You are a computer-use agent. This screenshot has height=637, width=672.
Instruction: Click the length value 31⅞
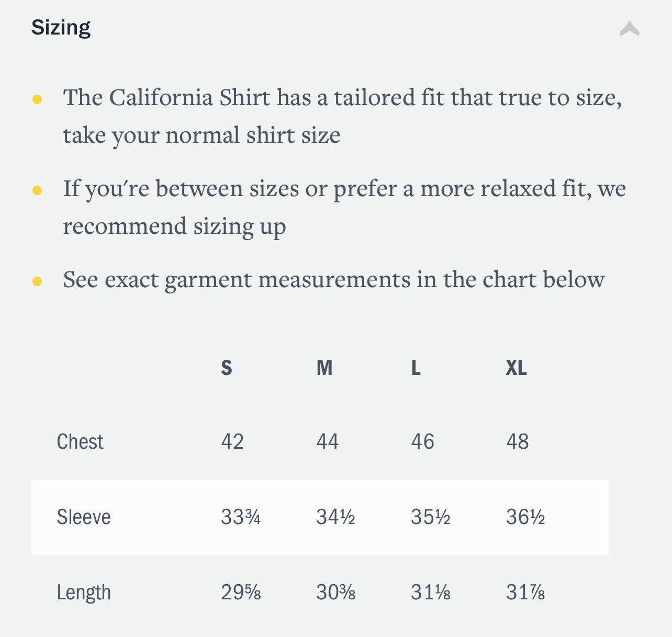click(525, 593)
